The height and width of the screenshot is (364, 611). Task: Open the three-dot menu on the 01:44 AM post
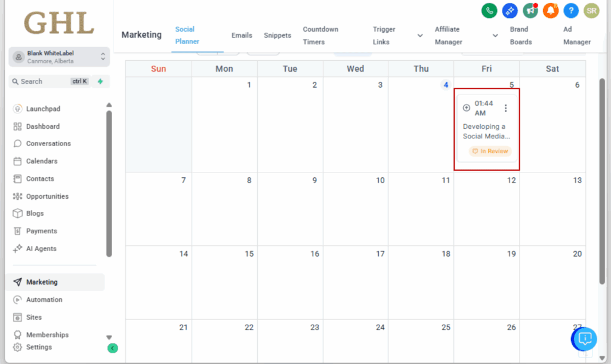[506, 108]
